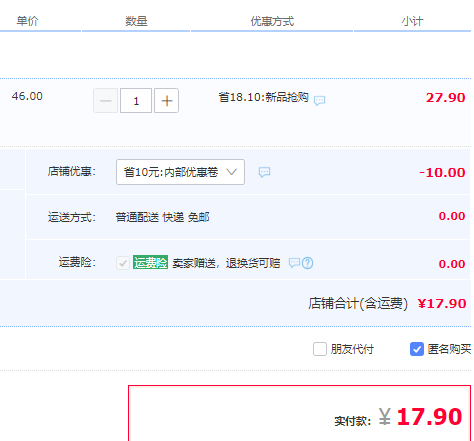This screenshot has height=441, width=474.
Task: Click the greyed 运费险 checkbox
Action: coord(123,263)
